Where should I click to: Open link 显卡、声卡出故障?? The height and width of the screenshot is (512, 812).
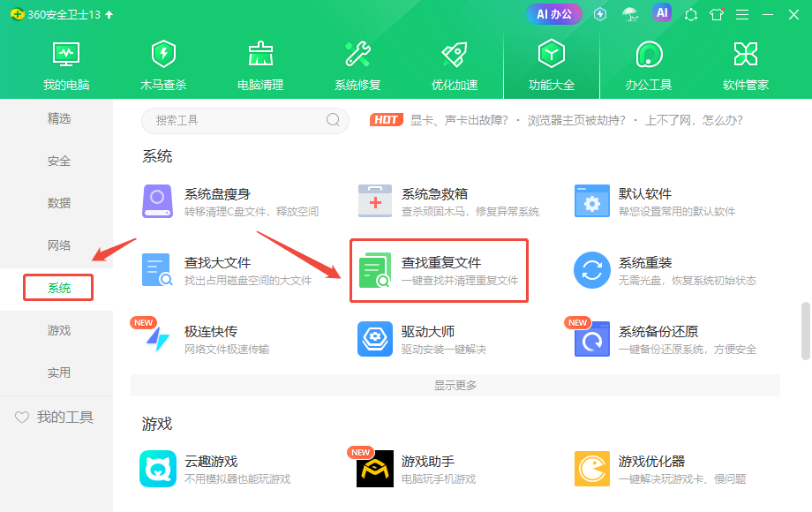click(459, 121)
